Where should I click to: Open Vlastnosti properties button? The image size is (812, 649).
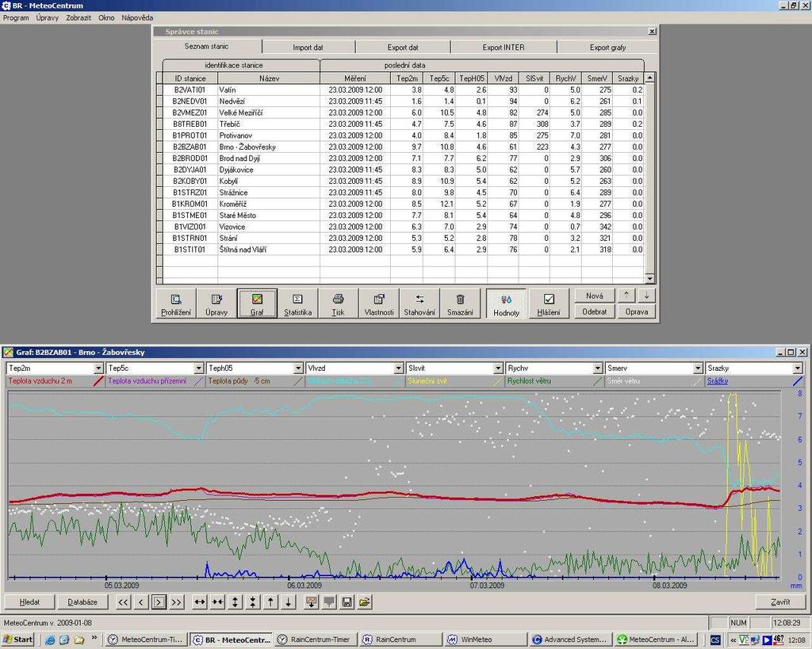click(x=379, y=304)
